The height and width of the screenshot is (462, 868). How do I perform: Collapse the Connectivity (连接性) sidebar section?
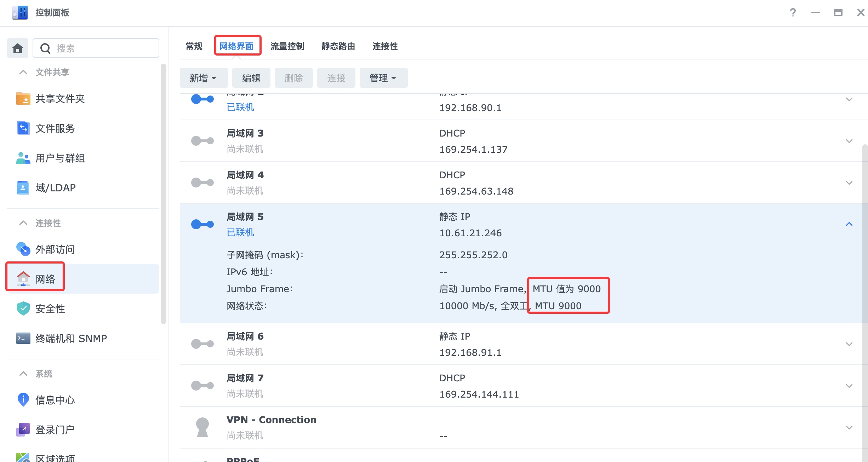click(x=23, y=223)
